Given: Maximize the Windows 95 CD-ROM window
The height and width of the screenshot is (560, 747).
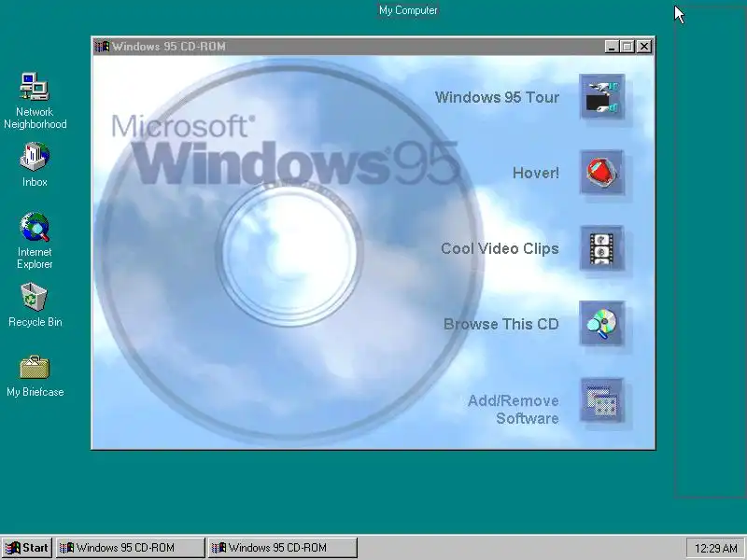Looking at the screenshot, I should pos(627,46).
